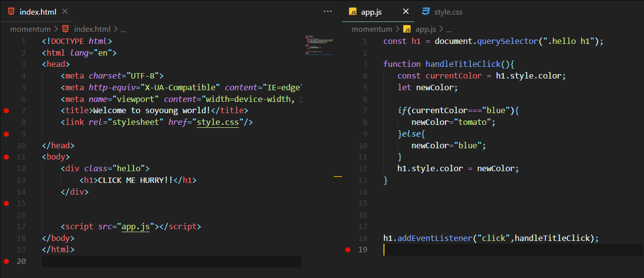The image size is (644, 278).
Task: Click the opening <body> tag
Action: click(56, 157)
